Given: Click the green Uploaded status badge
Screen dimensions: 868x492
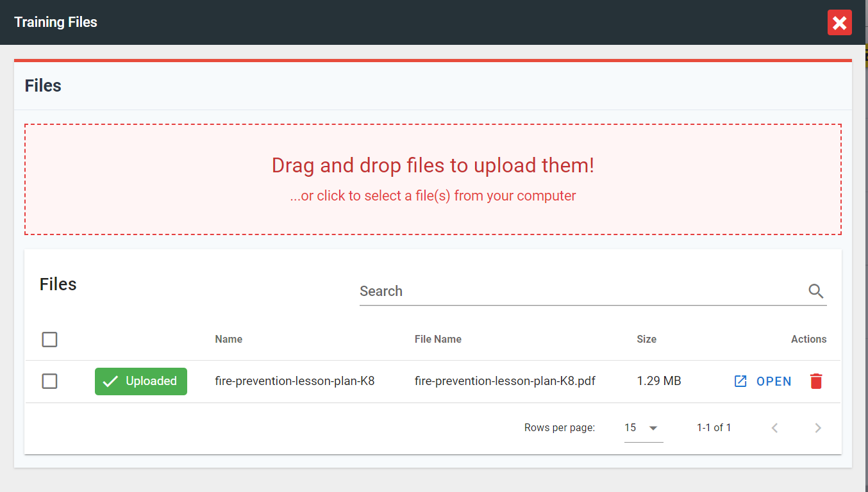Looking at the screenshot, I should coord(141,381).
